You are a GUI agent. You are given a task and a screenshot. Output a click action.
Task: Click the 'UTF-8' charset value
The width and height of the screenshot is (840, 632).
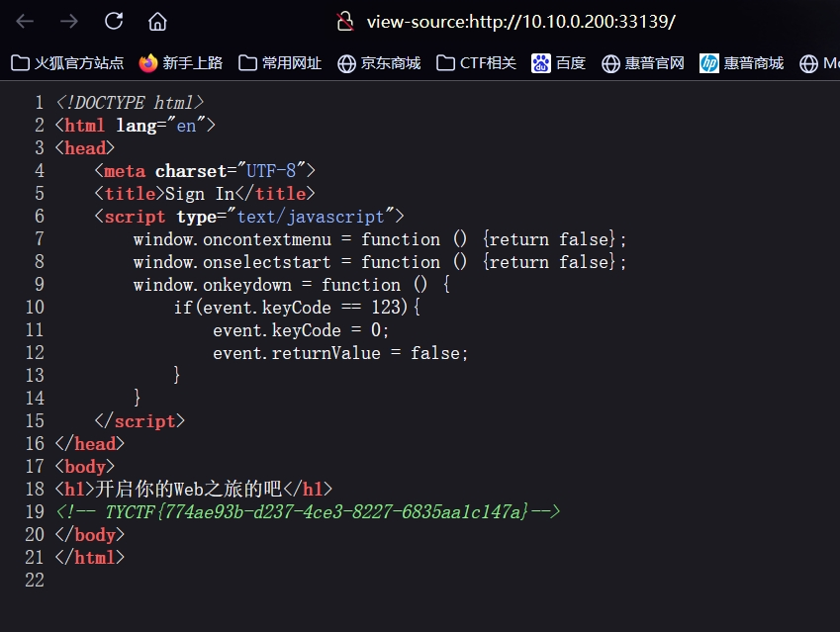click(x=271, y=171)
